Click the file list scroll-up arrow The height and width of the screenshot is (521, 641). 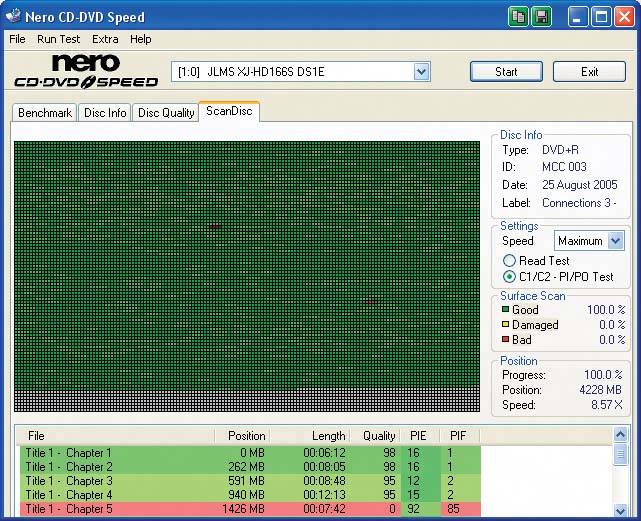(x=621, y=436)
